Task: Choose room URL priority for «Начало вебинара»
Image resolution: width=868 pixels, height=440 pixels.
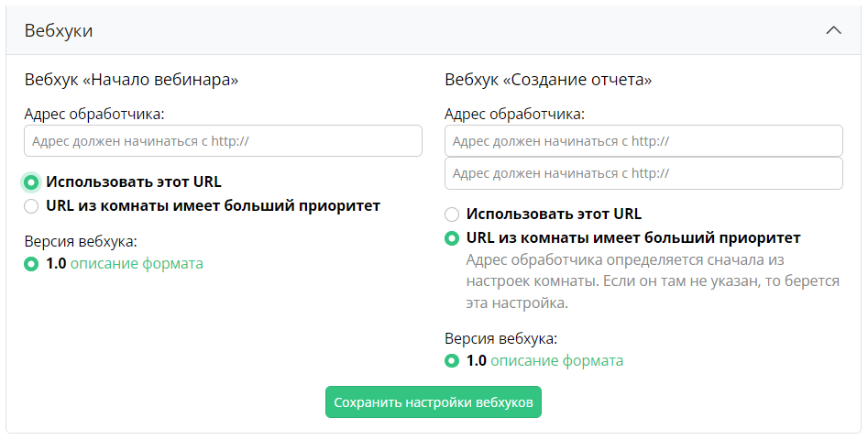Action: (31, 205)
